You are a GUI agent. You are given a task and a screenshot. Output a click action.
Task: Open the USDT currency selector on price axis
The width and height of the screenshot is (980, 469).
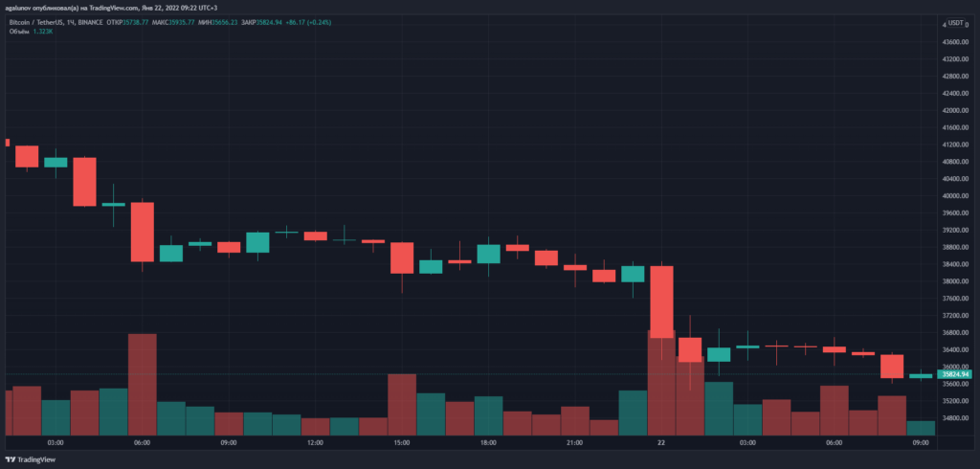coord(956,24)
